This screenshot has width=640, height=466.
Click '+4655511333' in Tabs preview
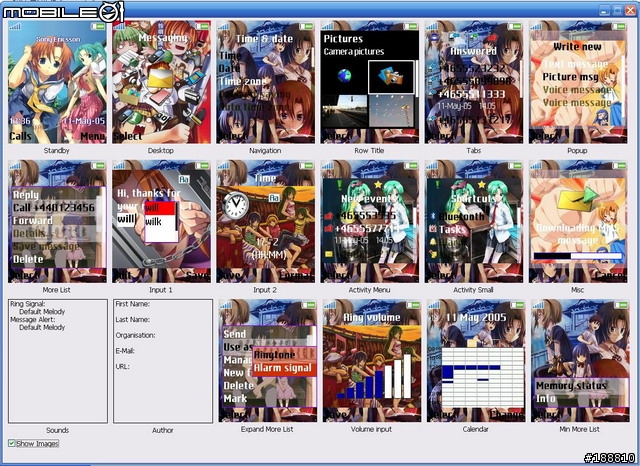pyautogui.click(x=471, y=94)
